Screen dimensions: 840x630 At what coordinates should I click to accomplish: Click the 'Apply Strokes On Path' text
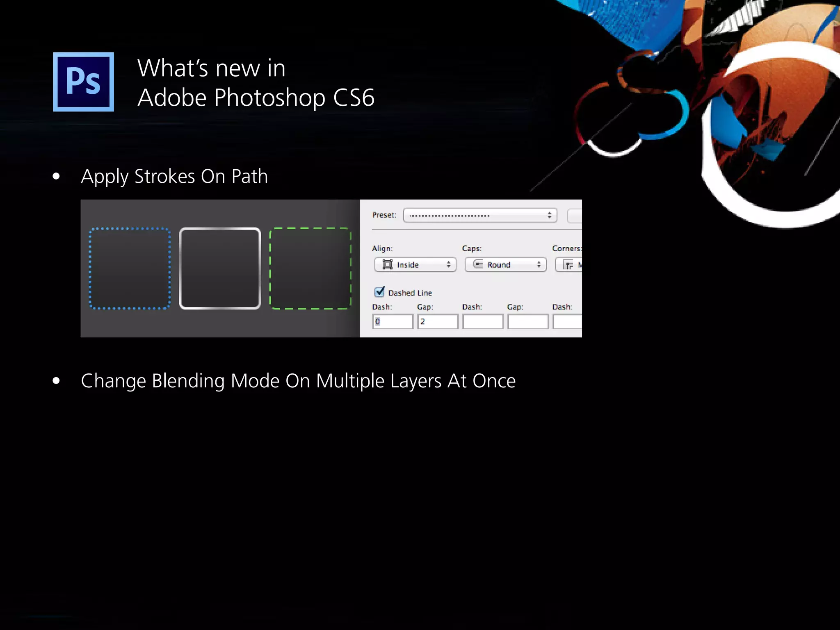pyautogui.click(x=174, y=177)
